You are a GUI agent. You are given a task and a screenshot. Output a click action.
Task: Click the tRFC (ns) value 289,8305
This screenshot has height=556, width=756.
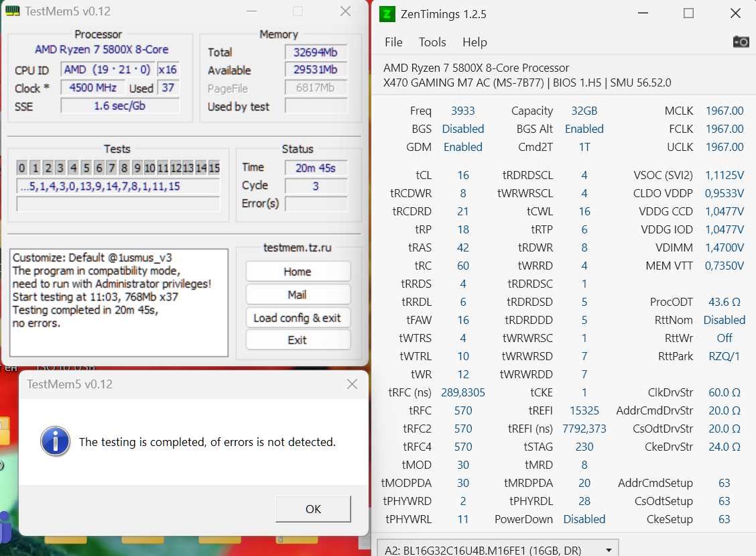(x=463, y=393)
